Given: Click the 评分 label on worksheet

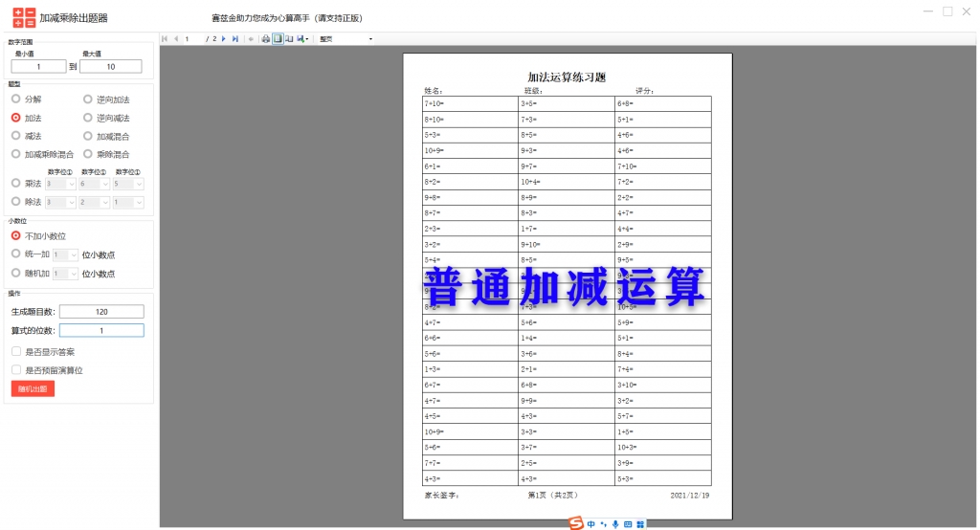Looking at the screenshot, I should tap(644, 91).
